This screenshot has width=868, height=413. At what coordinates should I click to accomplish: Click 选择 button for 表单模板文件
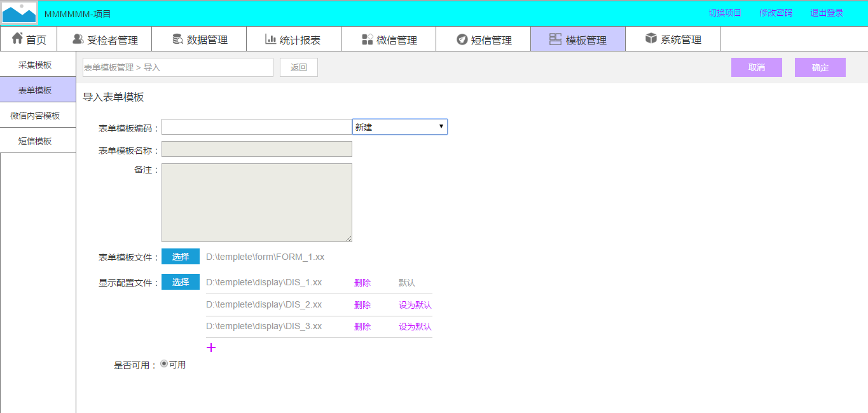181,257
